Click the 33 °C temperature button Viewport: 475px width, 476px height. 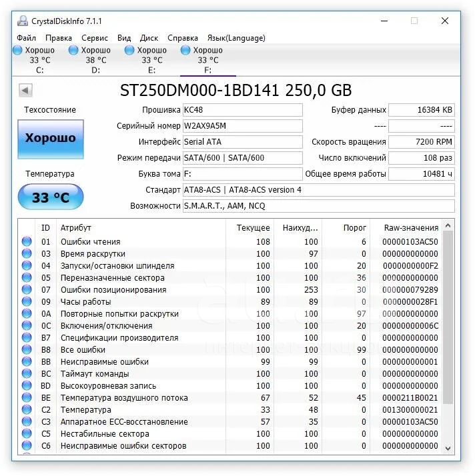pos(51,197)
